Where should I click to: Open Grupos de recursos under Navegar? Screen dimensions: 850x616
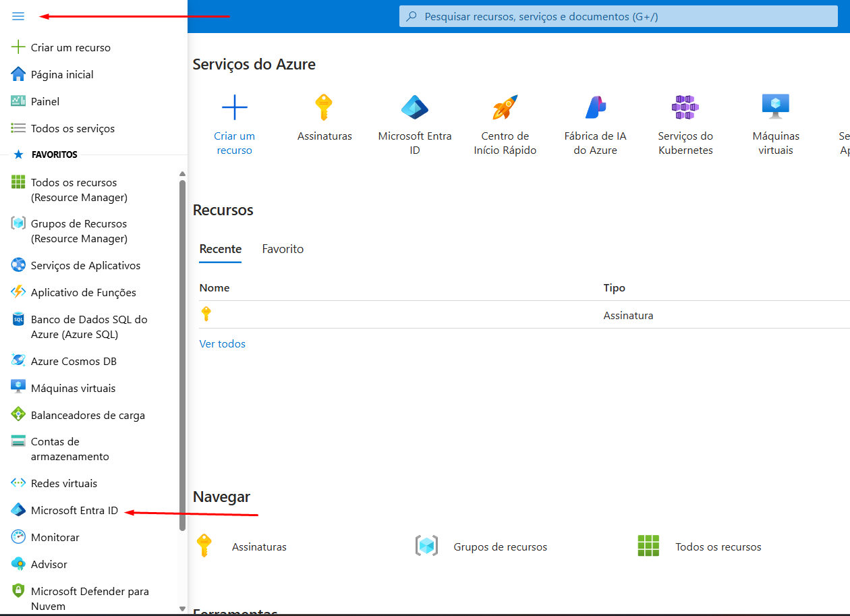click(x=500, y=547)
